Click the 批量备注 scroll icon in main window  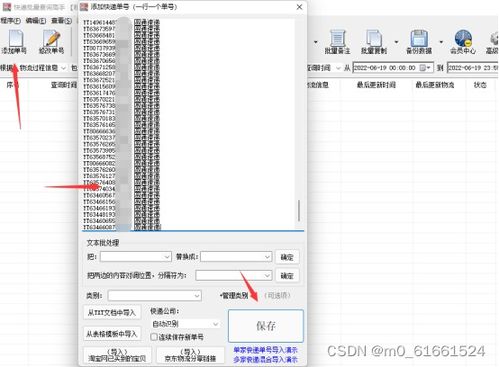point(337,41)
